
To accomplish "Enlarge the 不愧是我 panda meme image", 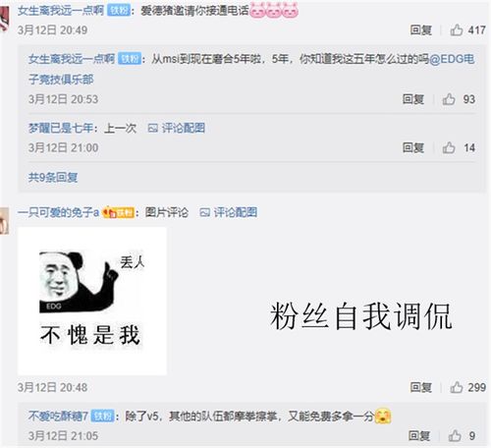I will coord(92,302).
